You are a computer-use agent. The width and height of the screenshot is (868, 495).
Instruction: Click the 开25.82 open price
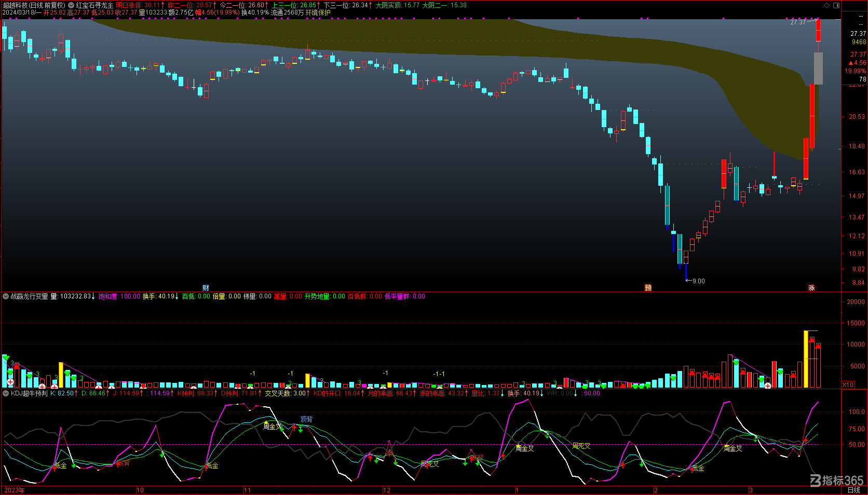click(x=55, y=12)
